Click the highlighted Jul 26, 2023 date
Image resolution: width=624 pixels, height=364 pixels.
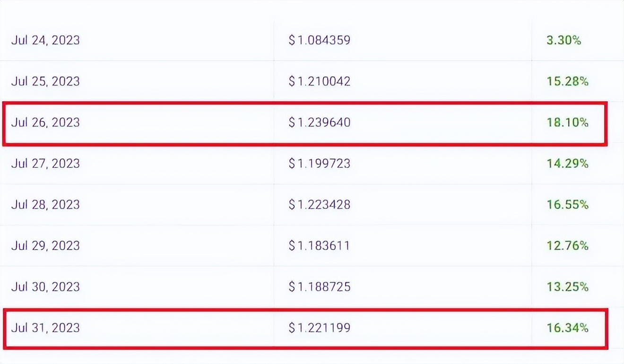pos(45,122)
